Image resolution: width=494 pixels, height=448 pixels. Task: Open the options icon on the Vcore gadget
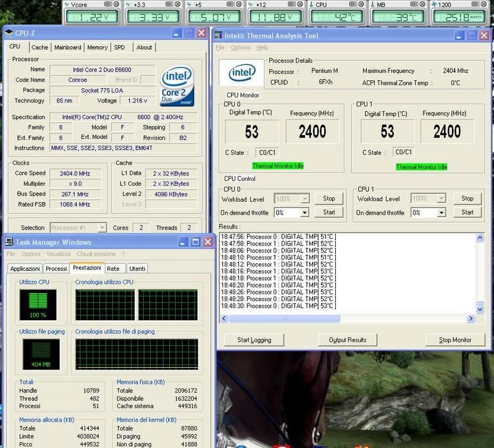(x=109, y=4)
